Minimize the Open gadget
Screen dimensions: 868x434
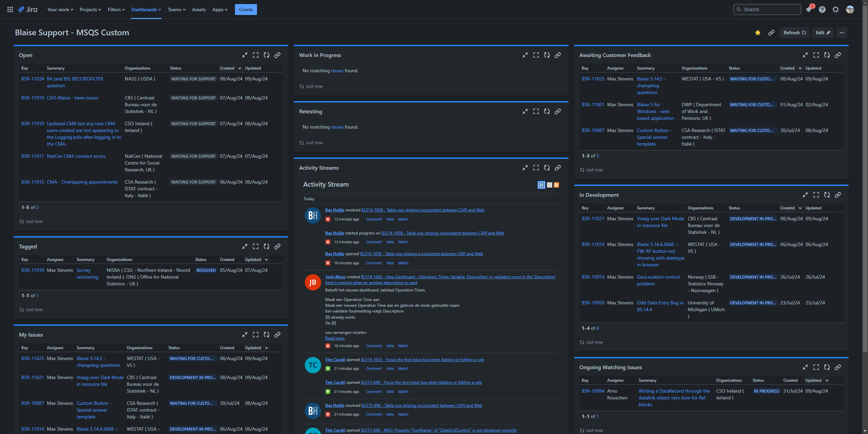pyautogui.click(x=245, y=55)
